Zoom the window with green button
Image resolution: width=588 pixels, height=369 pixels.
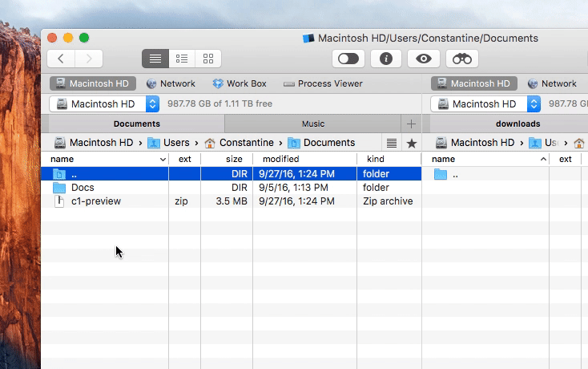point(84,38)
